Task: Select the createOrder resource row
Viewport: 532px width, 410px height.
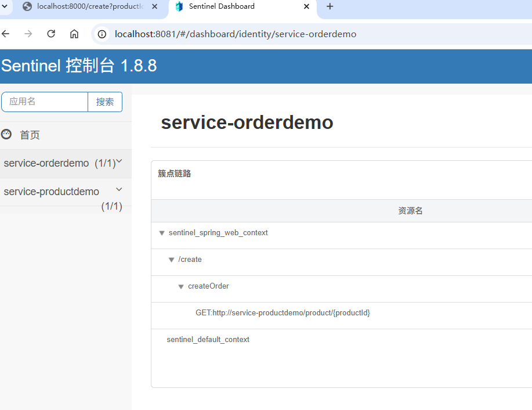Action: (x=341, y=289)
